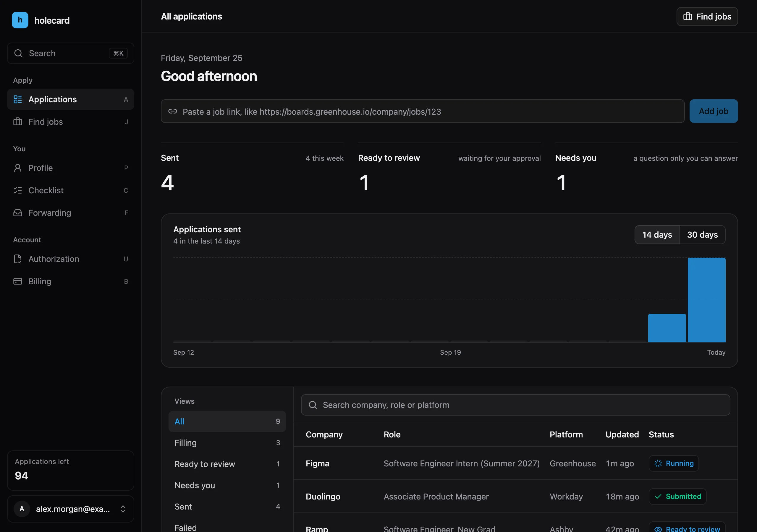The height and width of the screenshot is (532, 757).
Task: Click the Billing card icon
Action: [18, 281]
